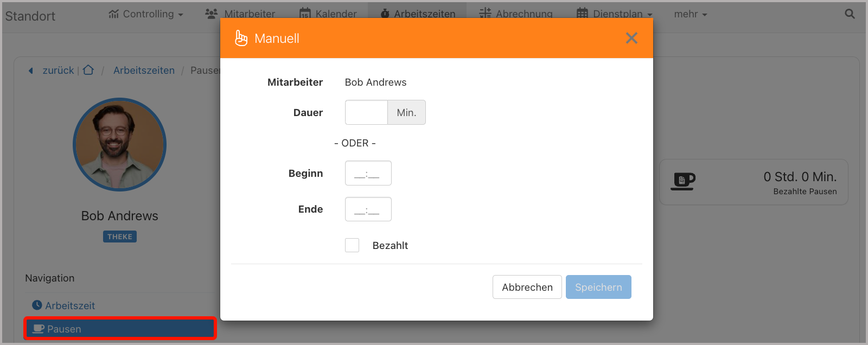Click the Beginn time field

(x=368, y=173)
